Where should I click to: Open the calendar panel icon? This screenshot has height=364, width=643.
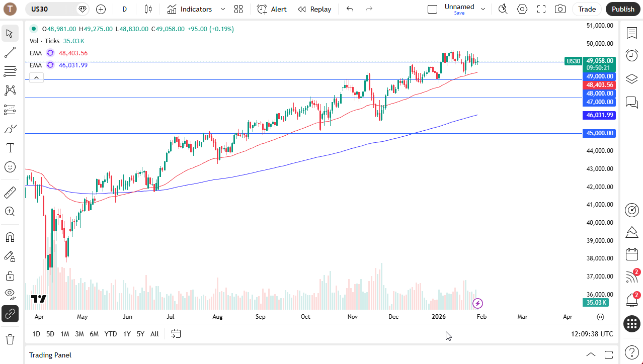632,254
